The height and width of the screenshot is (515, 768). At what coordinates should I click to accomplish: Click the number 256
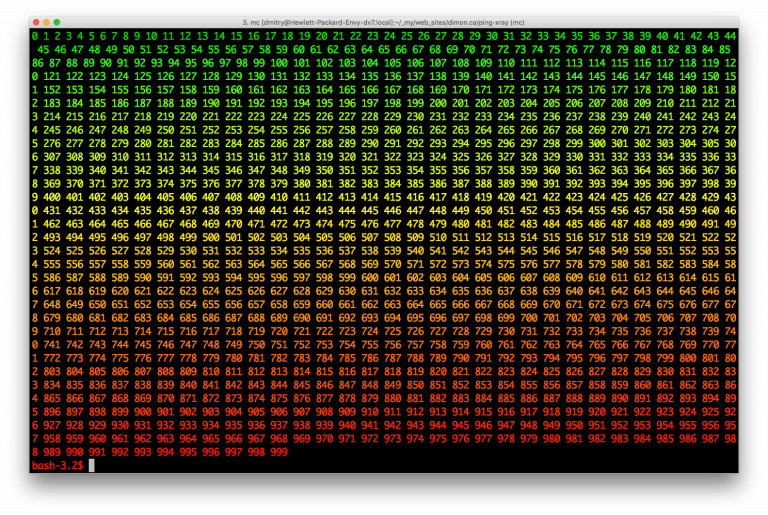click(x=301, y=130)
